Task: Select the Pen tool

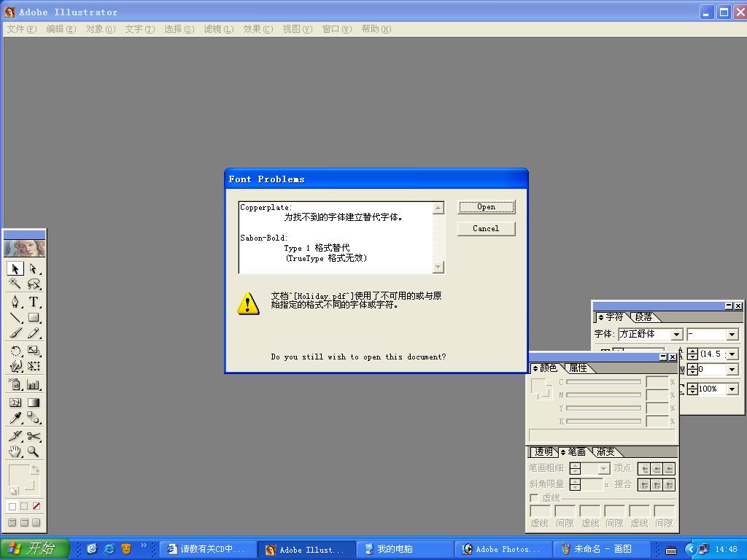Action: (x=15, y=302)
